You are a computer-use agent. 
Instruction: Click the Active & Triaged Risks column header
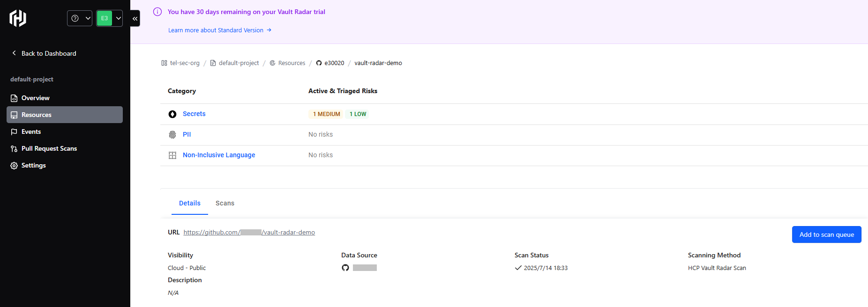(x=343, y=91)
